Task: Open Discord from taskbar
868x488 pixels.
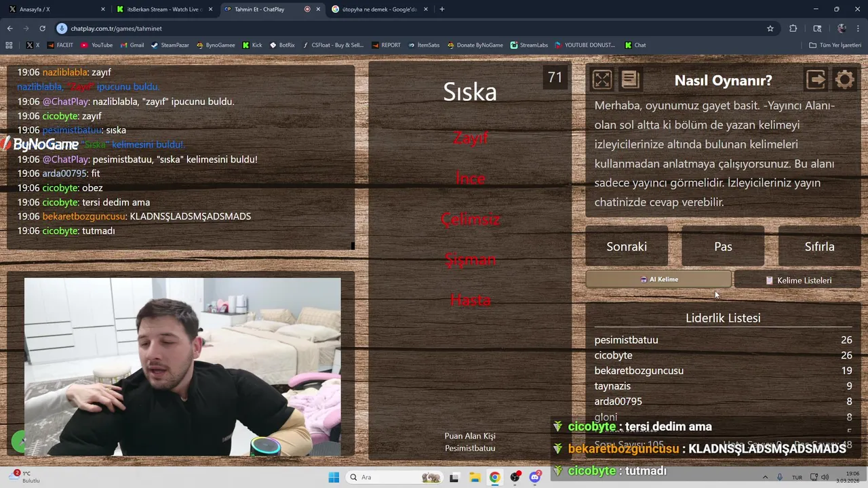Action: 535,477
